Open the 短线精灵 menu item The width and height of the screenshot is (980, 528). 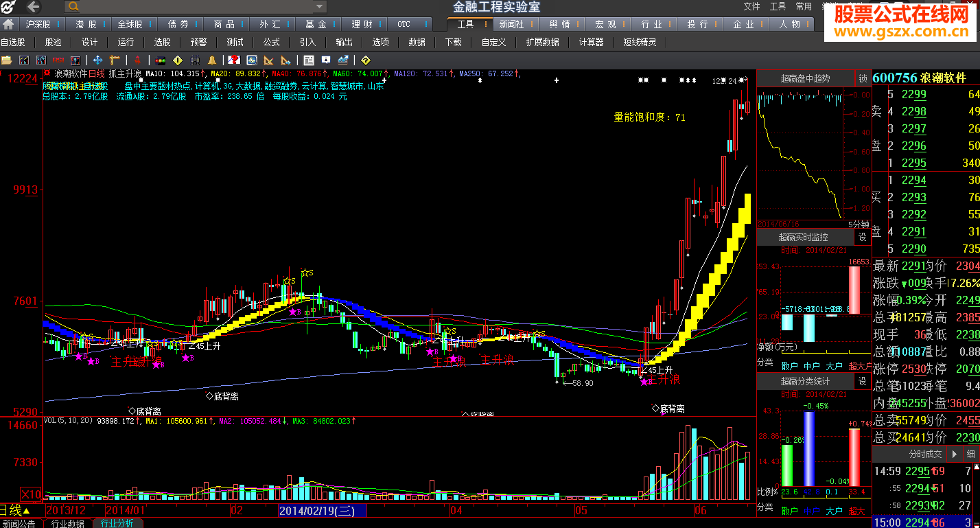[x=640, y=42]
